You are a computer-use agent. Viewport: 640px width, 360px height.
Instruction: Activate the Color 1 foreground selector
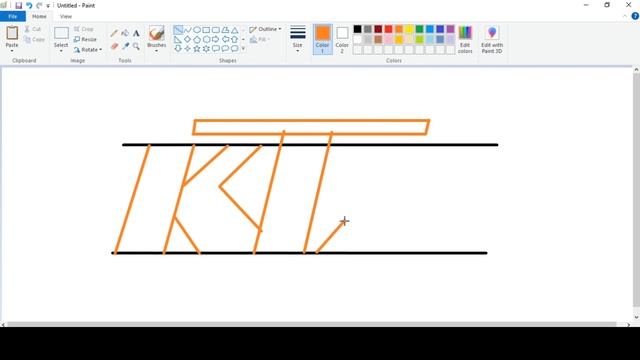click(x=322, y=40)
